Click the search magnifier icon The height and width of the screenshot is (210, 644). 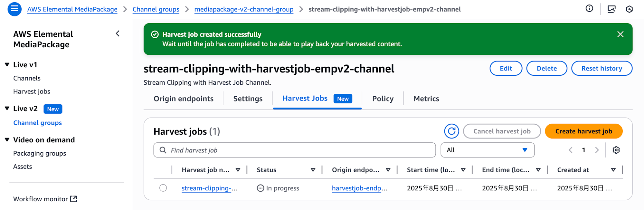(x=163, y=150)
